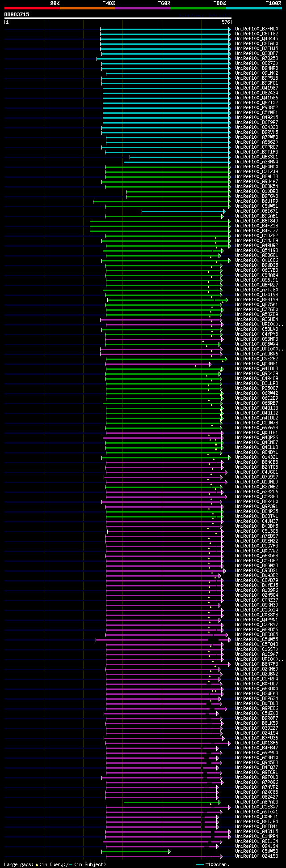
Task: Open hit UniRef100_Q2QDF7
Action: click(x=257, y=54)
